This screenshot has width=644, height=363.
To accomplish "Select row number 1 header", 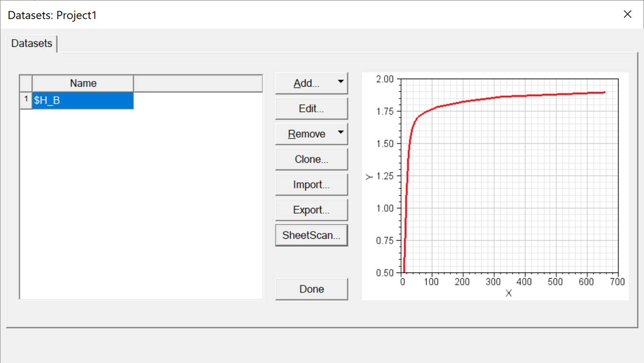I will 26,101.
